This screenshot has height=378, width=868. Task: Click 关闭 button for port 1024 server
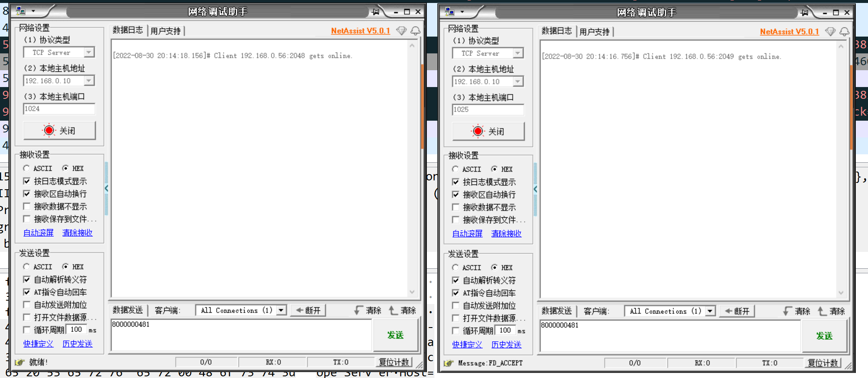[x=59, y=130]
